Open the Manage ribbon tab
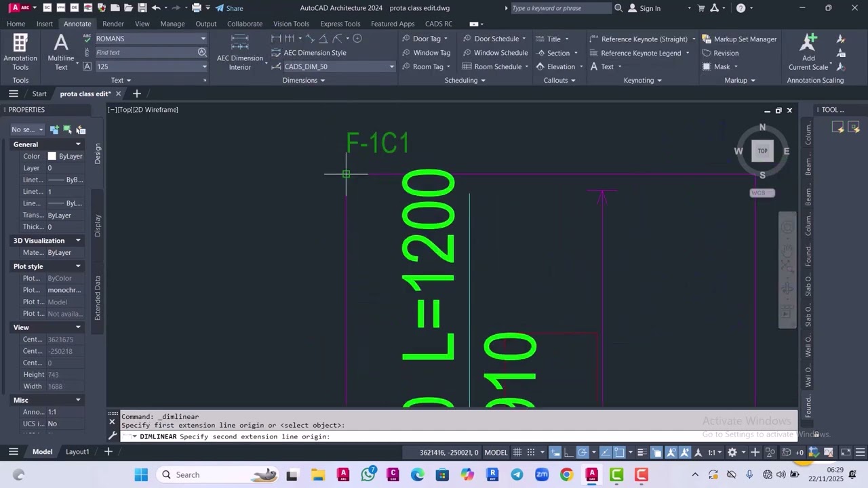Screen dimensions: 868x488 pyautogui.click(x=172, y=24)
